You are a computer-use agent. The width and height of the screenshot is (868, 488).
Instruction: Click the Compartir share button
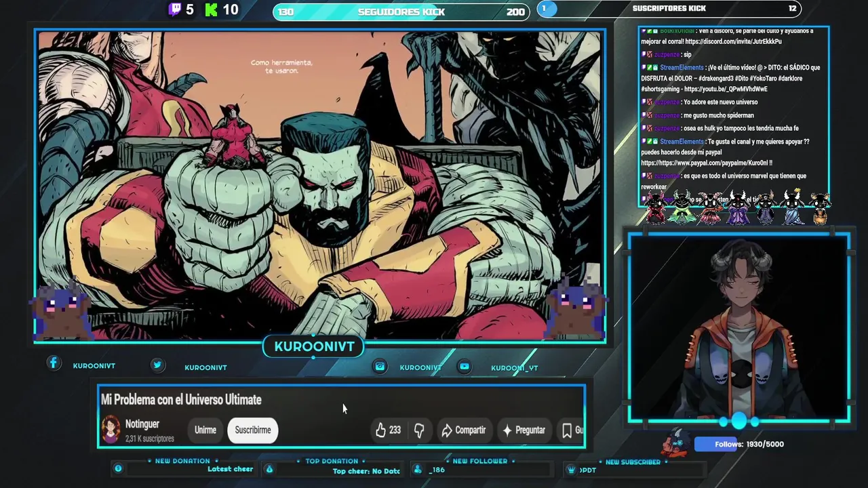464,430
